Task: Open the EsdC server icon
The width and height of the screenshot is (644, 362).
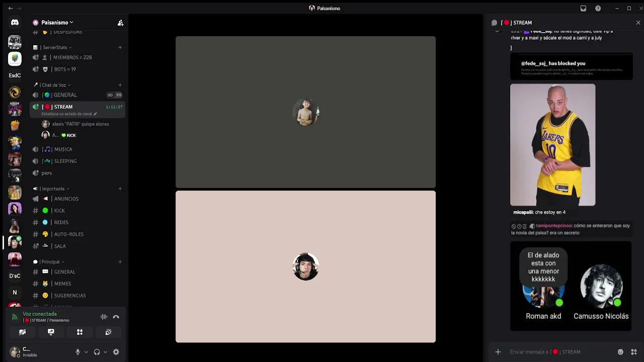Action: (x=15, y=75)
